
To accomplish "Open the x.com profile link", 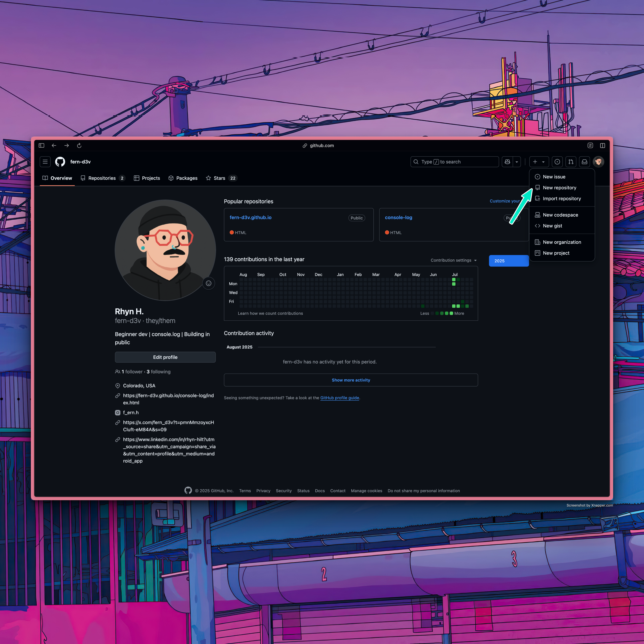I will click(x=168, y=426).
